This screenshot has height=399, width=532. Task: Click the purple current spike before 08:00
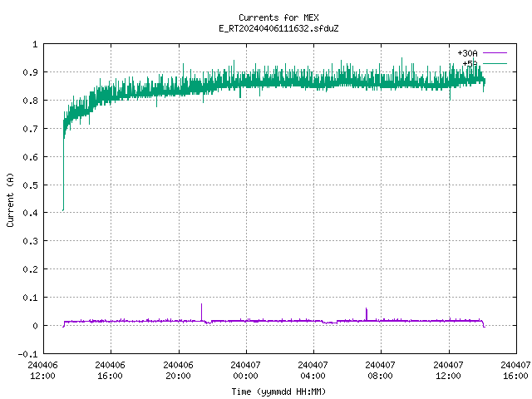coord(367,314)
